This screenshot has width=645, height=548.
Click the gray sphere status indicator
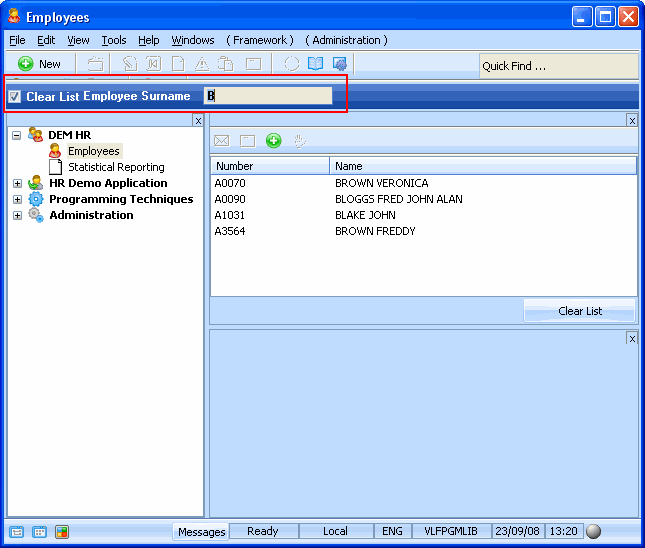click(x=594, y=531)
